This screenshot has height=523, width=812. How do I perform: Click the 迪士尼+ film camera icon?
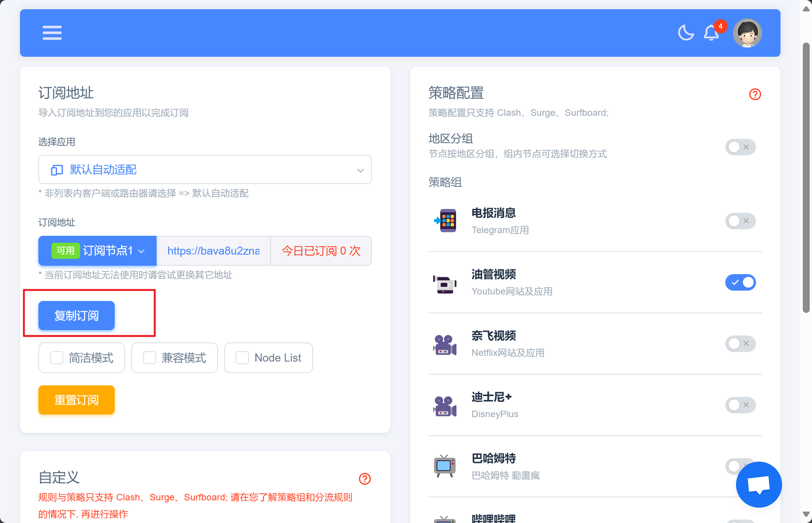[445, 406]
